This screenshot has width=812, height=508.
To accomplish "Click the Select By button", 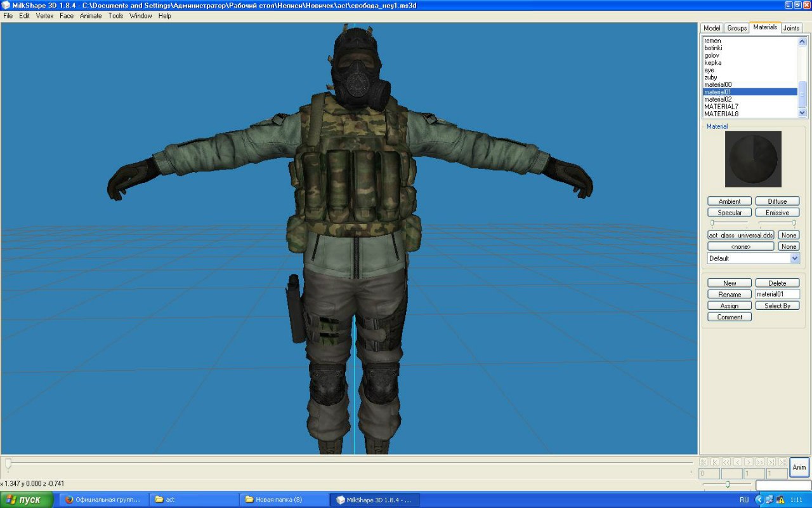I will [x=777, y=306].
